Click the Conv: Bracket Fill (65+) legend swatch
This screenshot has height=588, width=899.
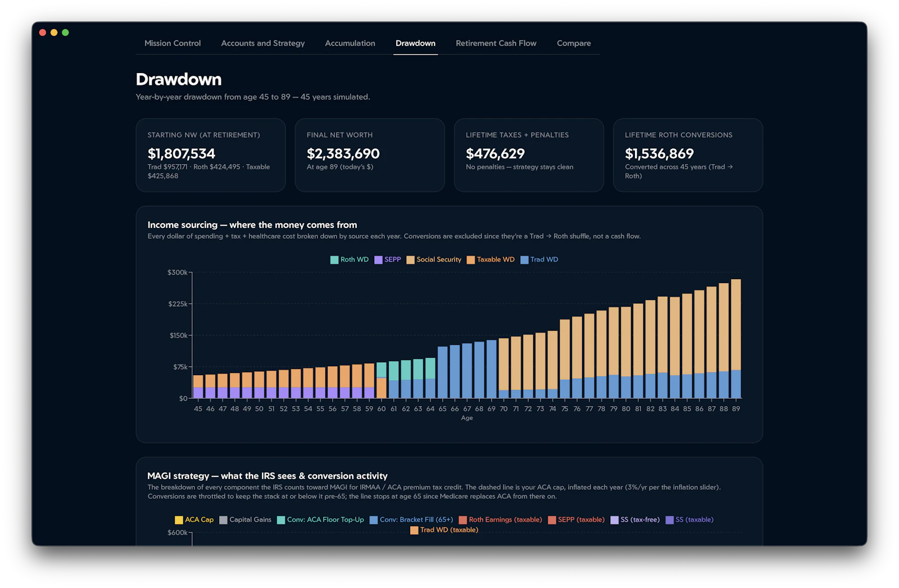click(x=374, y=520)
